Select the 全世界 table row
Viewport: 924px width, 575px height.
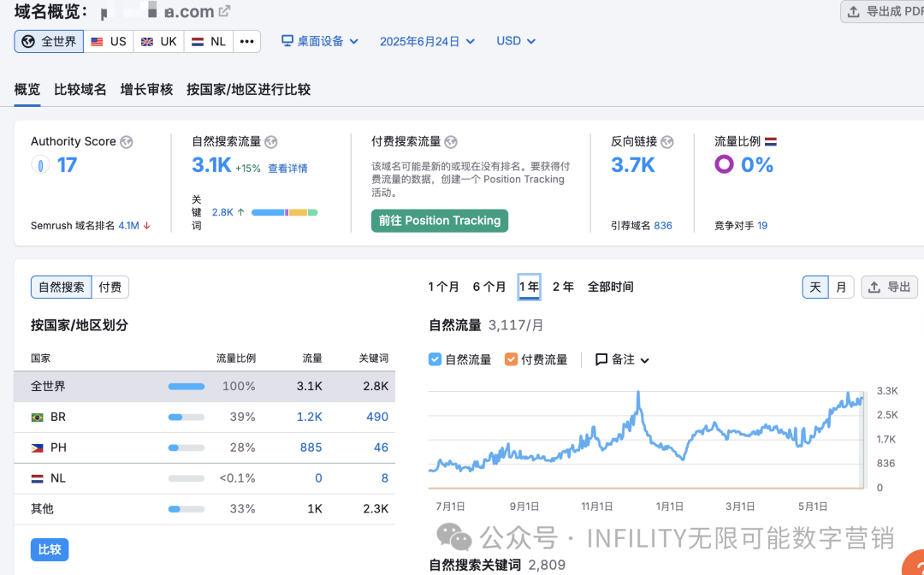pos(204,387)
